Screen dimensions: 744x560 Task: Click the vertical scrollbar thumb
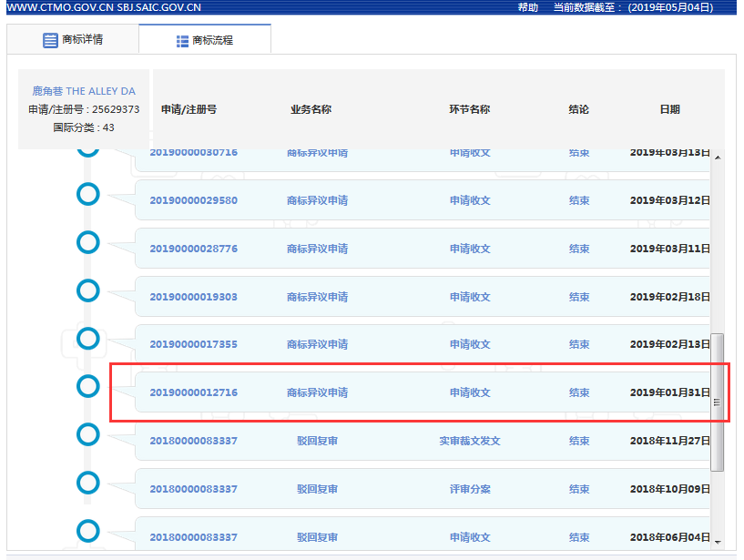718,401
